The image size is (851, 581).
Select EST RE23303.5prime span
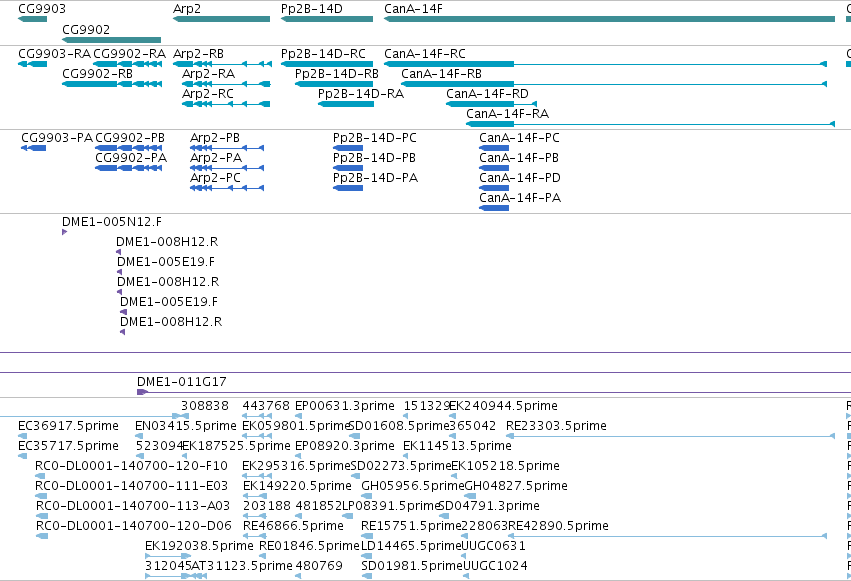click(x=670, y=436)
